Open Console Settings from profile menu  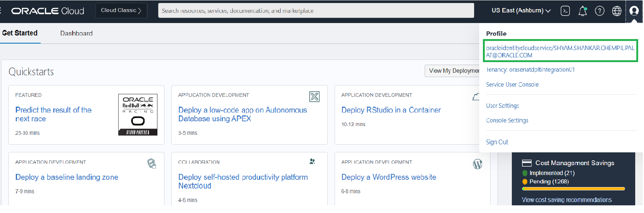(x=507, y=120)
